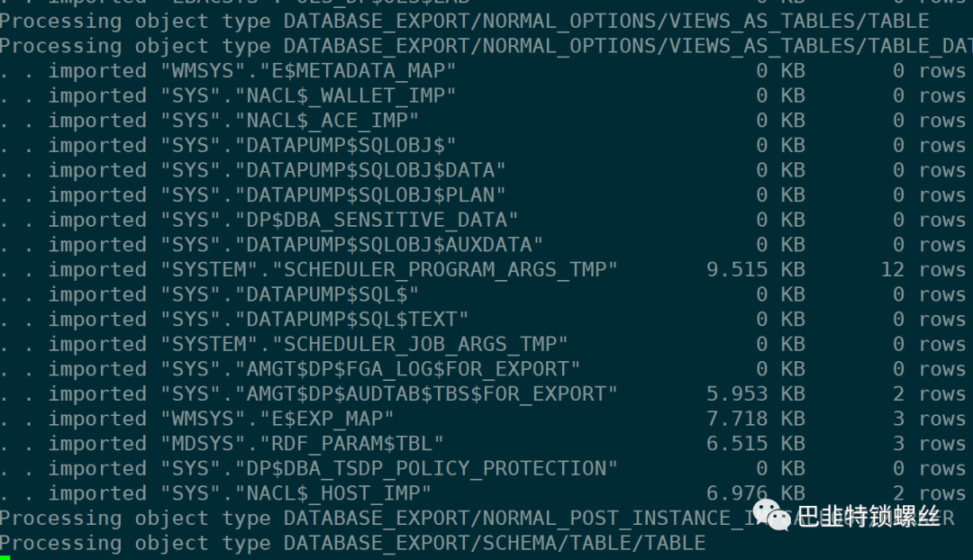The width and height of the screenshot is (973, 560).
Task: Click the "DATABASE_EXPORT/SCHEMA/TABLE/TABLE" path on last line
Action: coord(495,543)
